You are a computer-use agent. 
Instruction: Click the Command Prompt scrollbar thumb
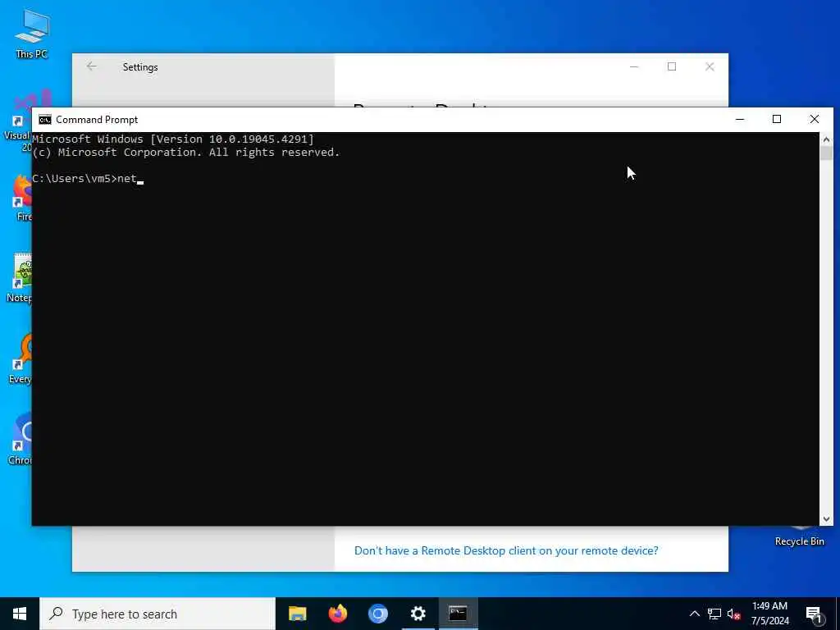pyautogui.click(x=826, y=153)
